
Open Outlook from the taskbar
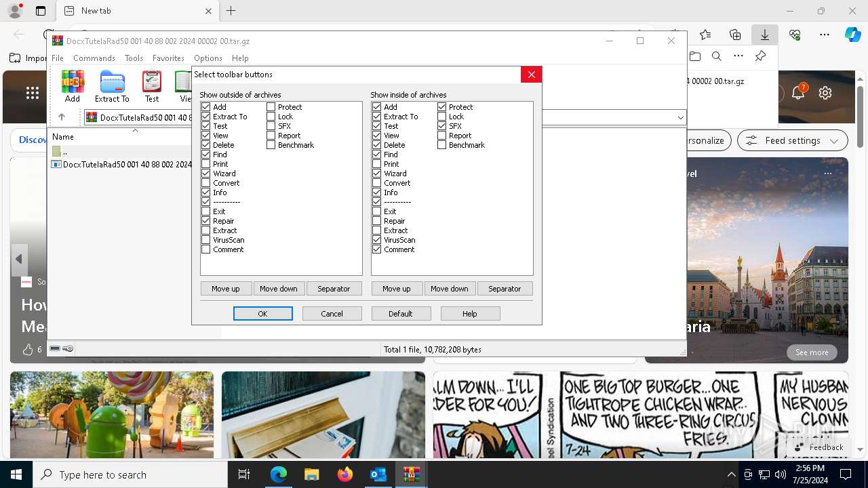378,474
